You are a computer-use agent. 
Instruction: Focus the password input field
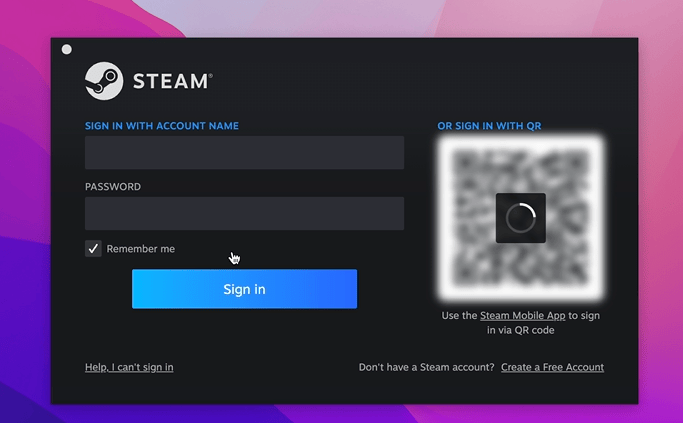[x=244, y=213]
